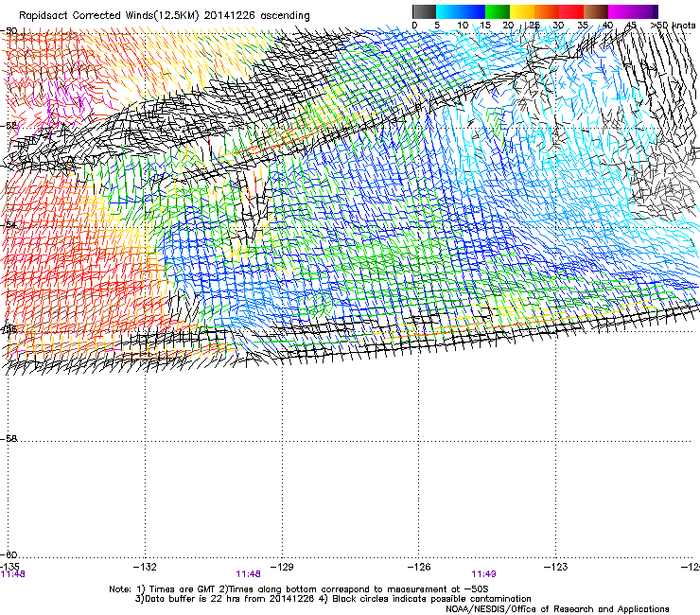Click the -58 latitude axis label
Screen dimensions: 700x615
9,439
